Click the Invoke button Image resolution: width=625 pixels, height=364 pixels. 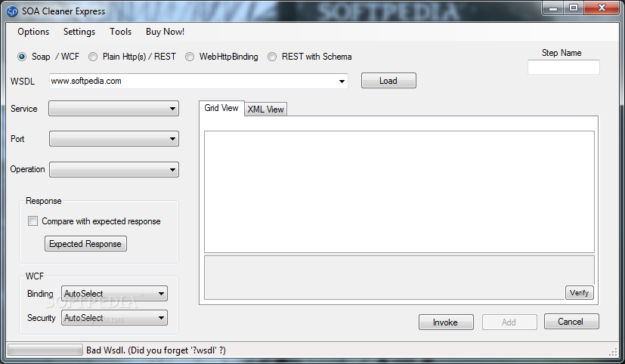(x=446, y=322)
